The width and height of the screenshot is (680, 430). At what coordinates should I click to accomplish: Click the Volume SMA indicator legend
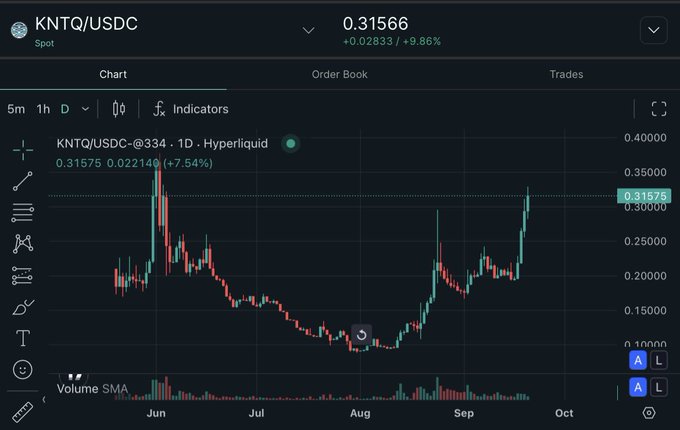[92, 389]
